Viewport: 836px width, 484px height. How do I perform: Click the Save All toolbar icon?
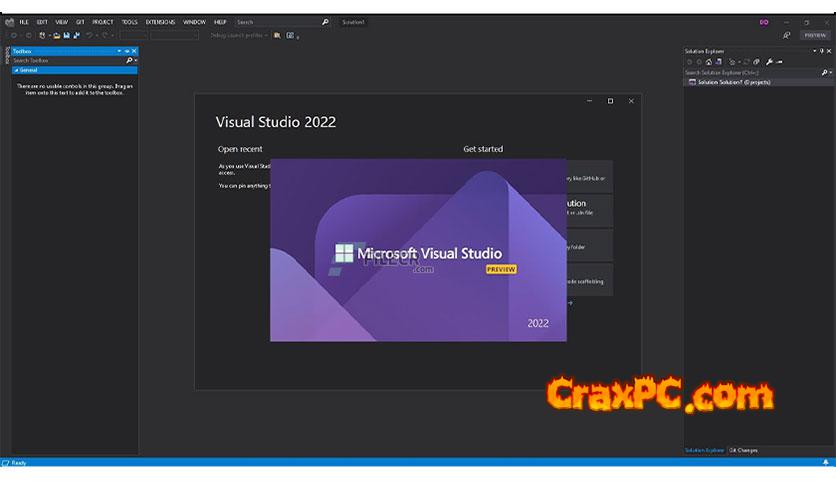(x=77, y=35)
